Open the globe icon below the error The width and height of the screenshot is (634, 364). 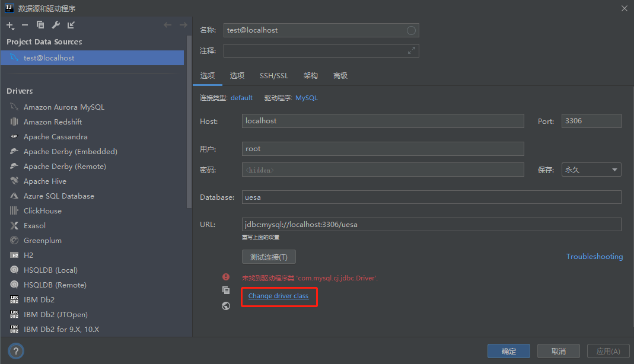[x=226, y=306]
